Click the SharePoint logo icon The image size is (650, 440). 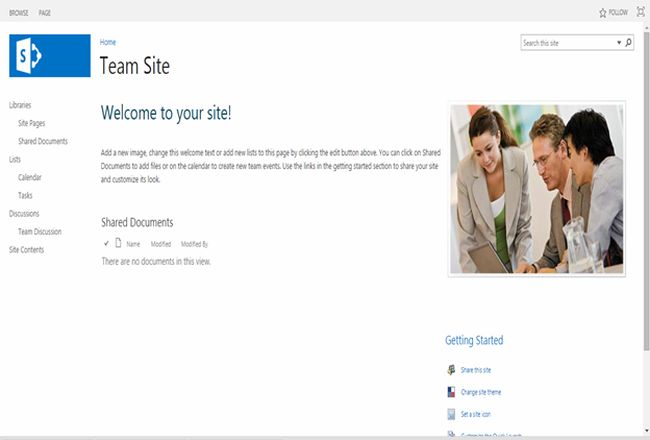50,56
